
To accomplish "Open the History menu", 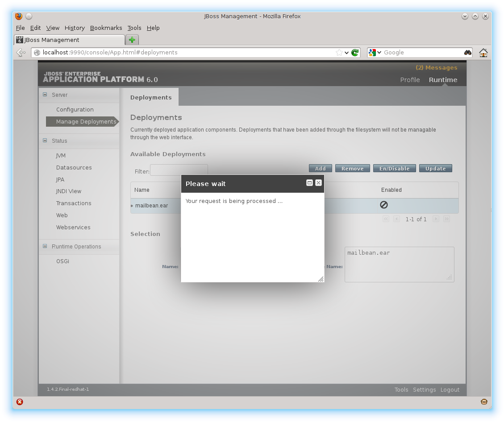I will tap(75, 28).
